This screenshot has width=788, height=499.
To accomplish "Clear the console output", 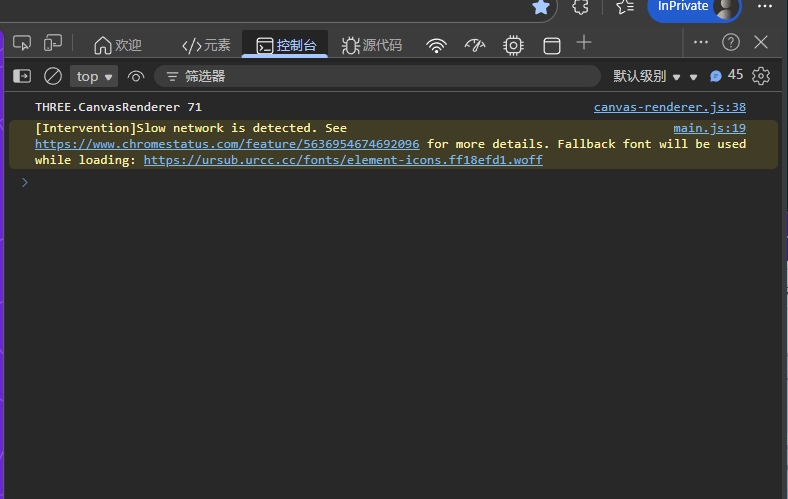I will [53, 76].
